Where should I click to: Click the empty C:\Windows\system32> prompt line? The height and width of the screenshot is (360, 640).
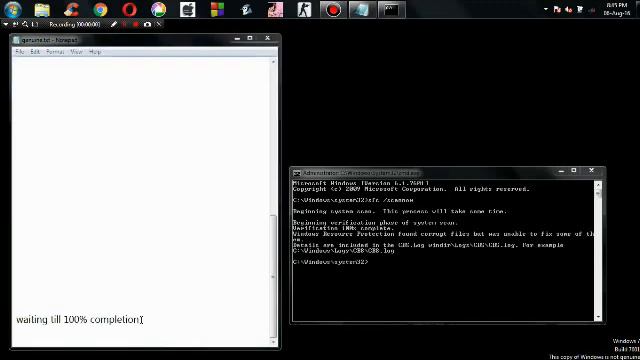tap(330, 262)
